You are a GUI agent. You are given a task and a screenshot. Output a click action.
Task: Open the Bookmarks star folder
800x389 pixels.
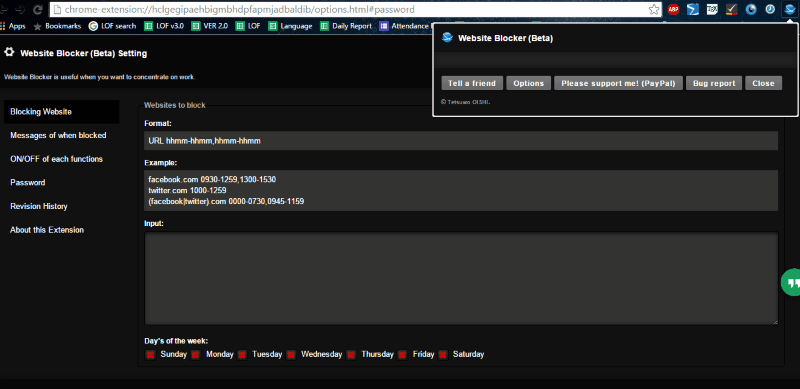(x=57, y=26)
